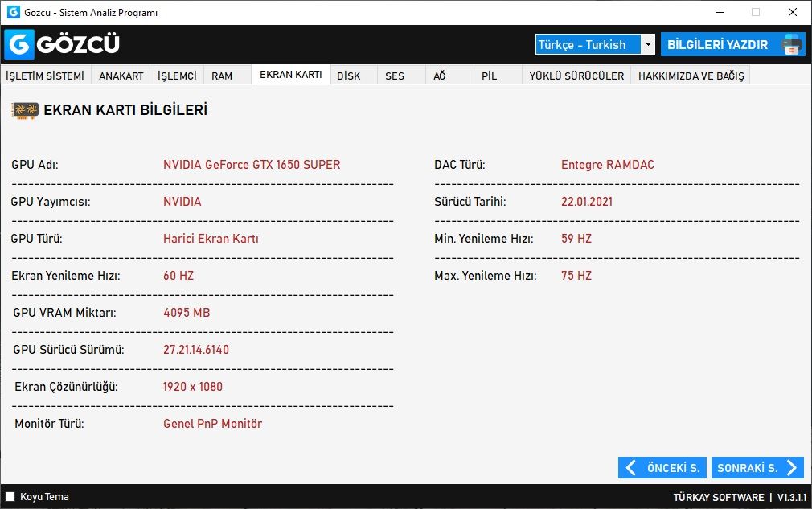Click the 4095 MB VRAM value

(x=187, y=313)
